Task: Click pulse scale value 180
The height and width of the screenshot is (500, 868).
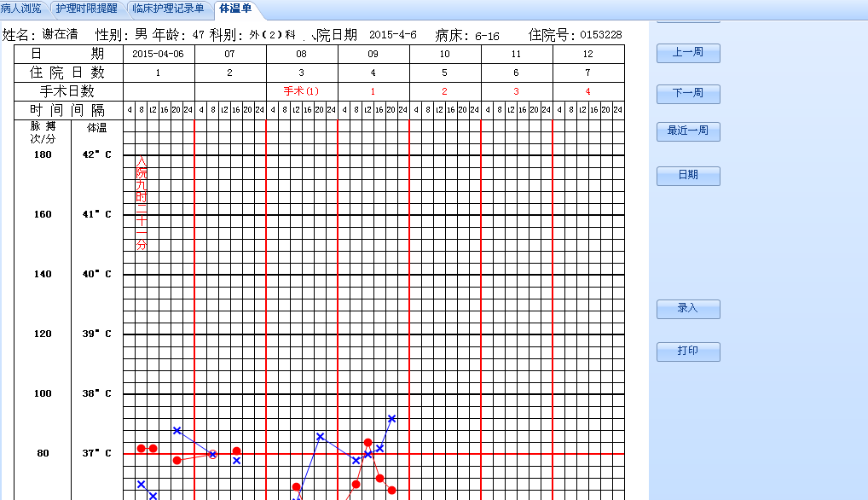Action: click(x=43, y=154)
